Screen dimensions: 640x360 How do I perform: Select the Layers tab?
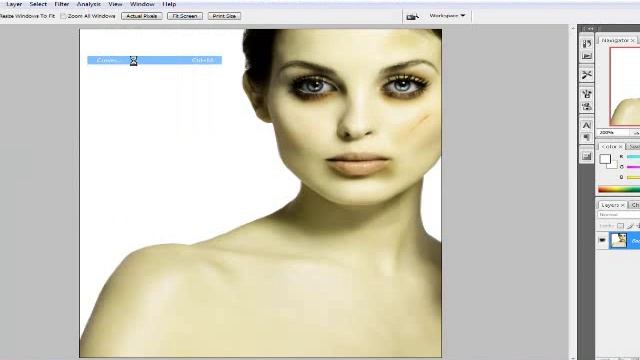(610, 205)
